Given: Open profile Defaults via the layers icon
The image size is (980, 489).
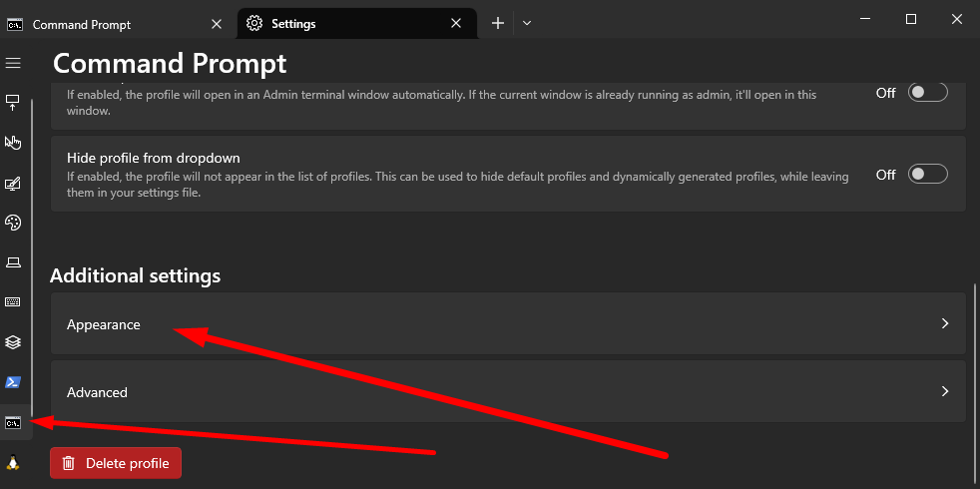Looking at the screenshot, I should [x=13, y=342].
